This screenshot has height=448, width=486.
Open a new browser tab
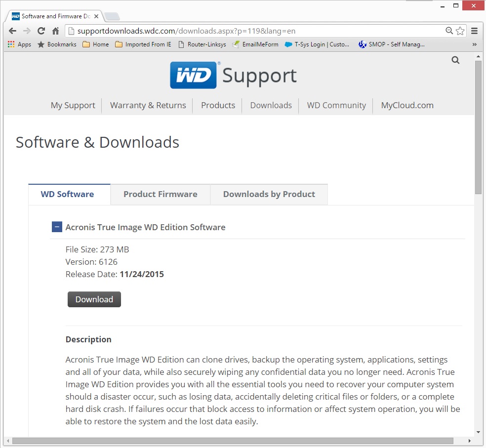[x=112, y=16]
